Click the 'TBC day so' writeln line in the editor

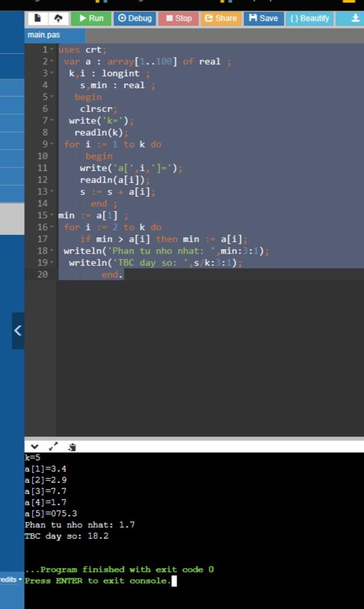(x=155, y=263)
